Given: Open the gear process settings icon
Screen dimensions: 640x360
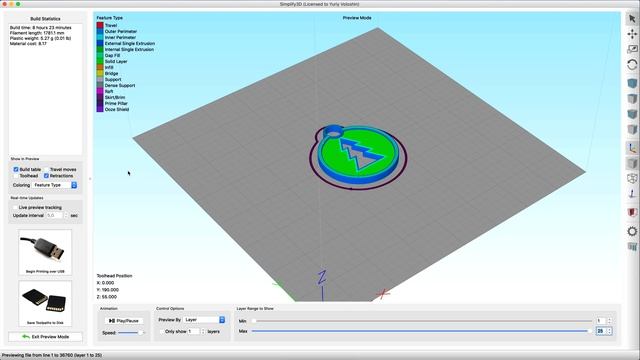Looking at the screenshot, I should 632,231.
